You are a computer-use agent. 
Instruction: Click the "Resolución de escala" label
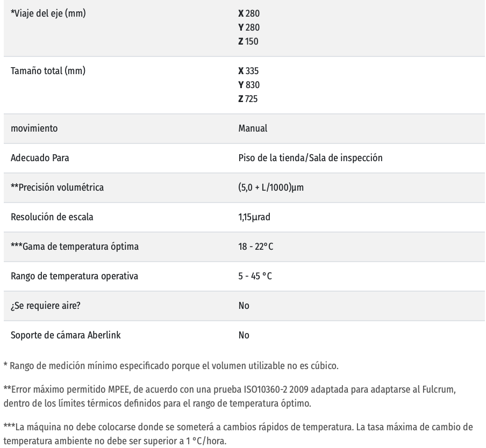click(x=53, y=217)
